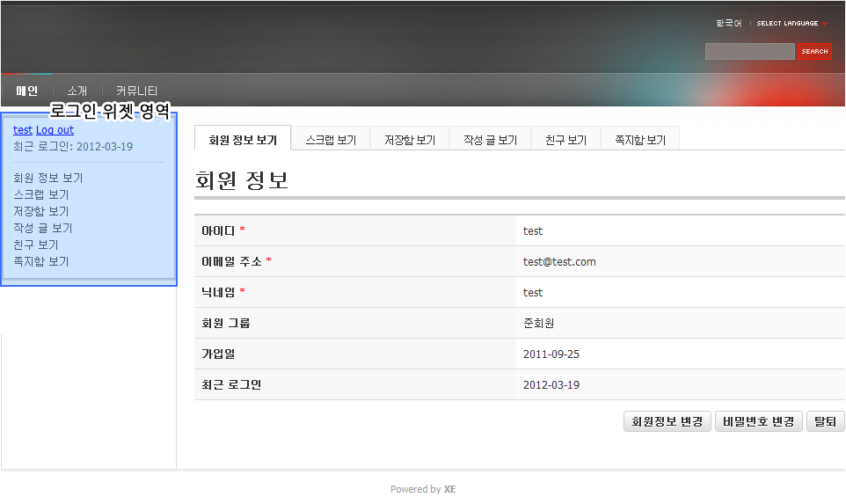The width and height of the screenshot is (846, 504).
Task: Switch to the 작성 글 보기 tab
Action: click(490, 140)
